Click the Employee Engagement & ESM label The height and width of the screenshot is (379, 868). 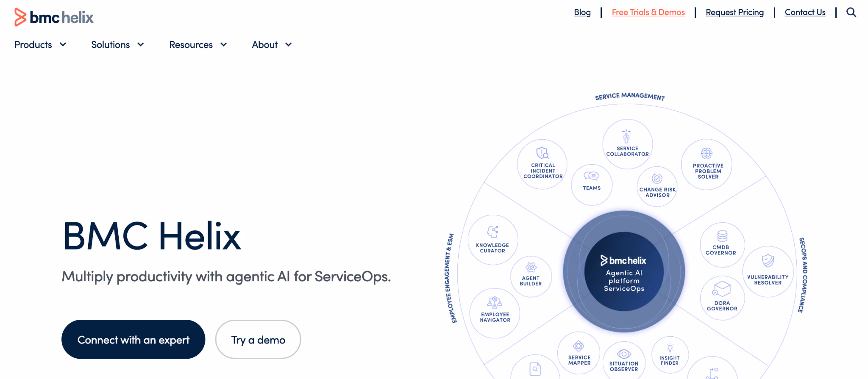(x=450, y=278)
